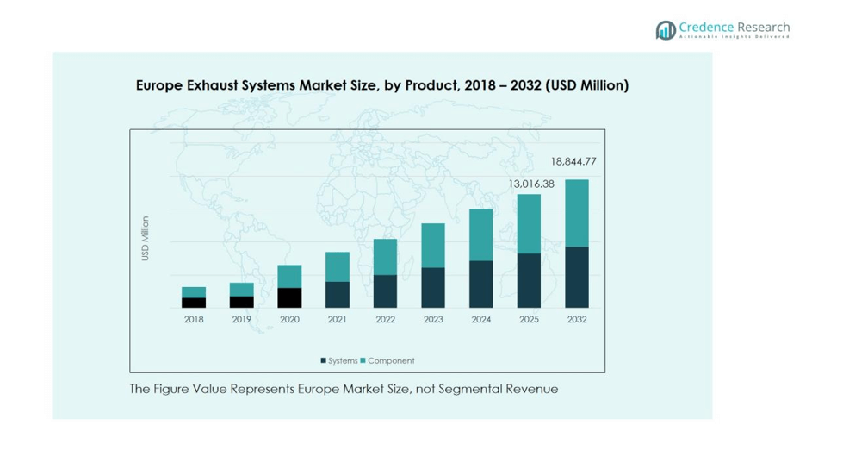Image resolution: width=868 pixels, height=450 pixels.
Task: Select the dark Systems segment of the 2032 bar
Action: [577, 277]
